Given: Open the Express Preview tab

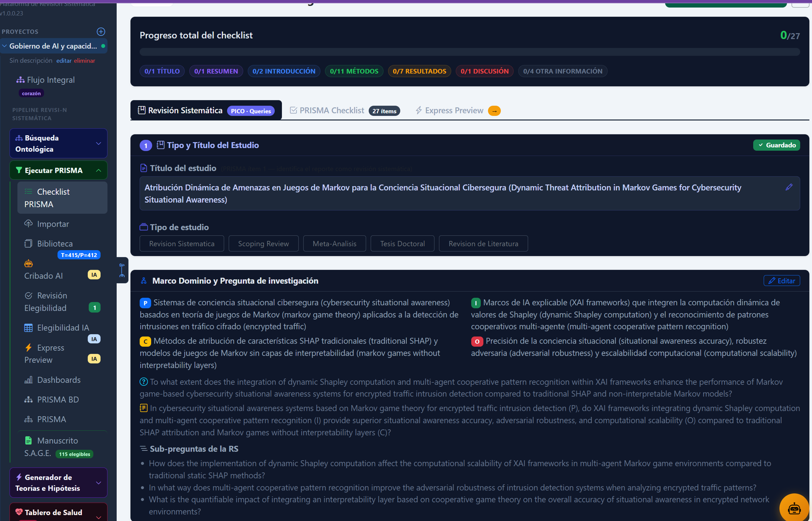Looking at the screenshot, I should 458,110.
